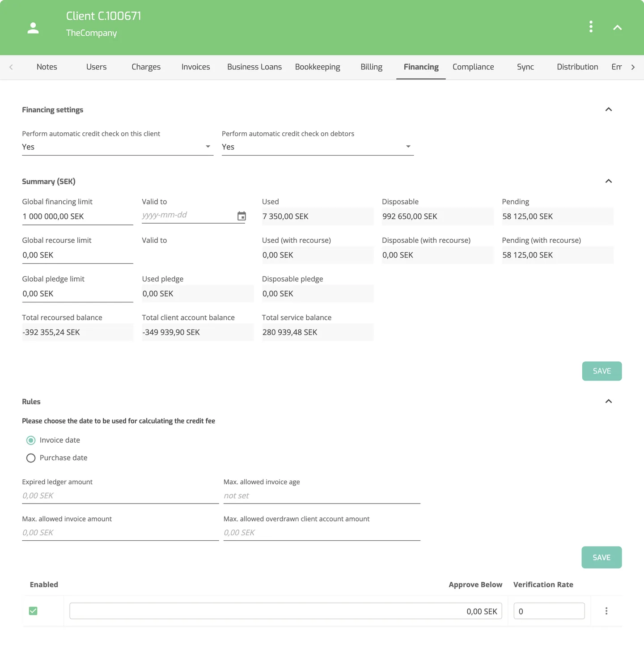Edit the Global recourse limit field
This screenshot has height=665, width=644.
[77, 255]
